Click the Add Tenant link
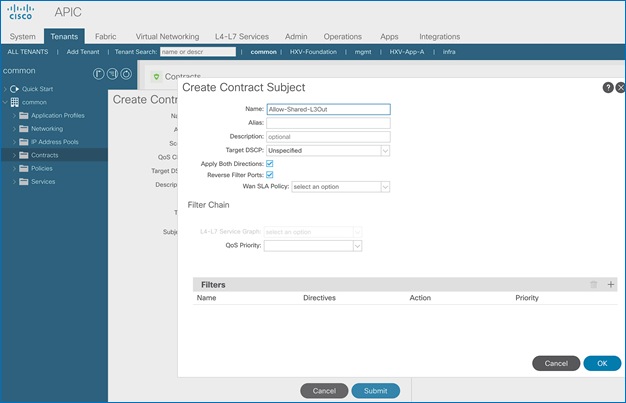 (83, 52)
